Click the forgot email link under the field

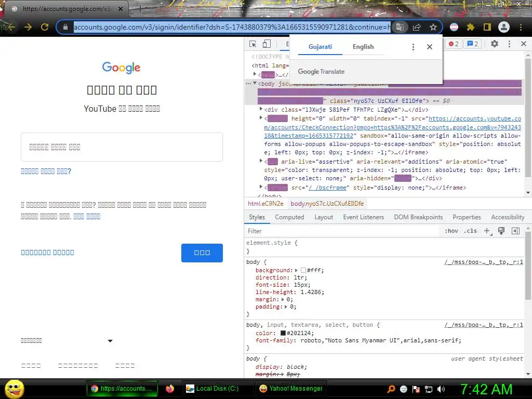tap(46, 171)
